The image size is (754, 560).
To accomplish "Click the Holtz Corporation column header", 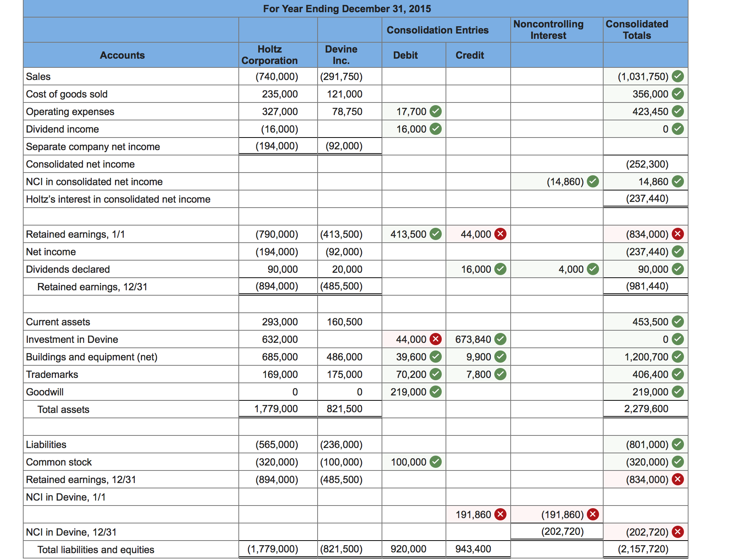I will coord(270,55).
